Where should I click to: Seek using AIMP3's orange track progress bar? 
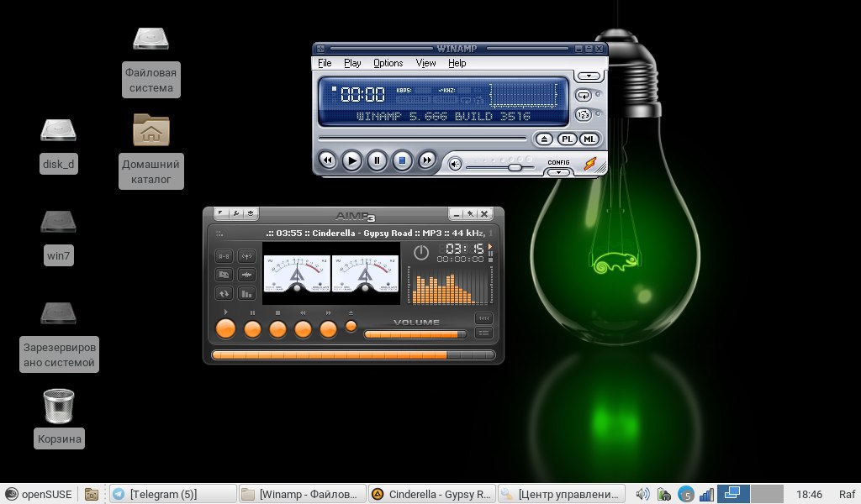pos(353,355)
